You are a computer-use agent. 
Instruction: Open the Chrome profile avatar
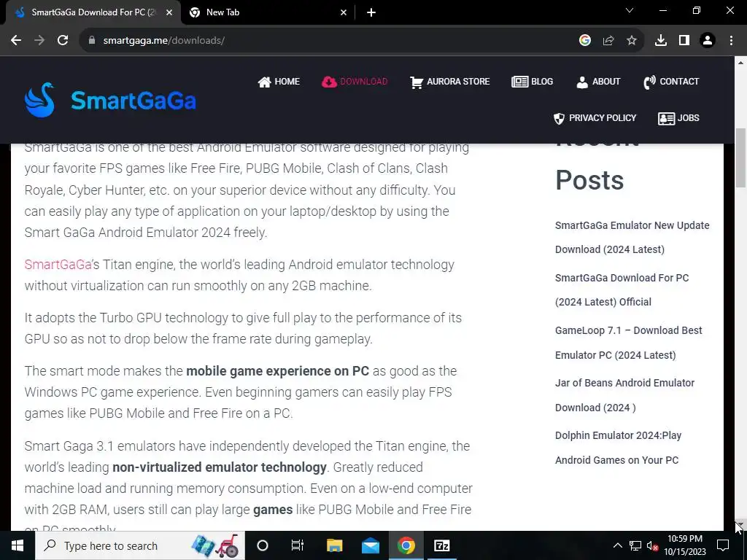point(708,41)
